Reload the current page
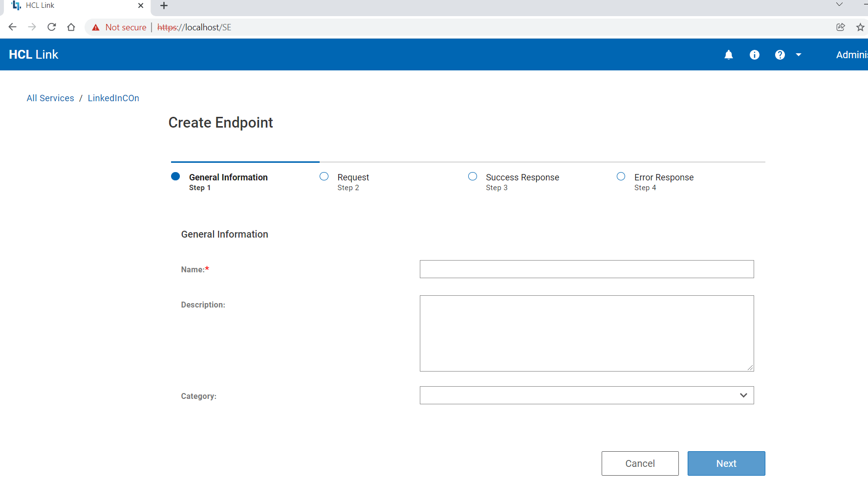This screenshot has width=868, height=483. [x=52, y=27]
